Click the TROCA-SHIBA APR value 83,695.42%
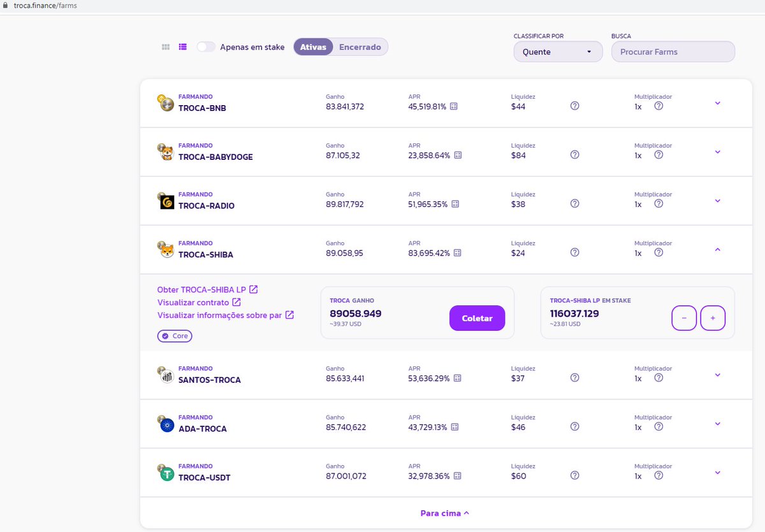The width and height of the screenshot is (765, 532). click(429, 253)
